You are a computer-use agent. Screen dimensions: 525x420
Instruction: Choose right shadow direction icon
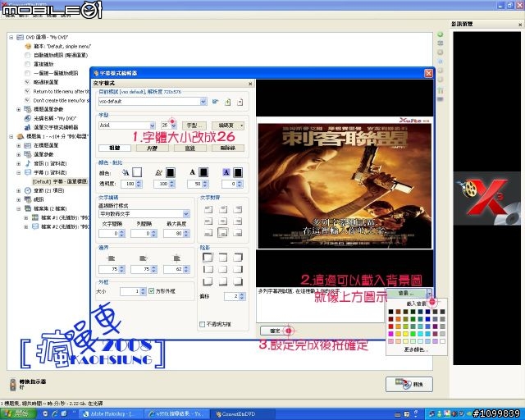pyautogui.click(x=238, y=269)
